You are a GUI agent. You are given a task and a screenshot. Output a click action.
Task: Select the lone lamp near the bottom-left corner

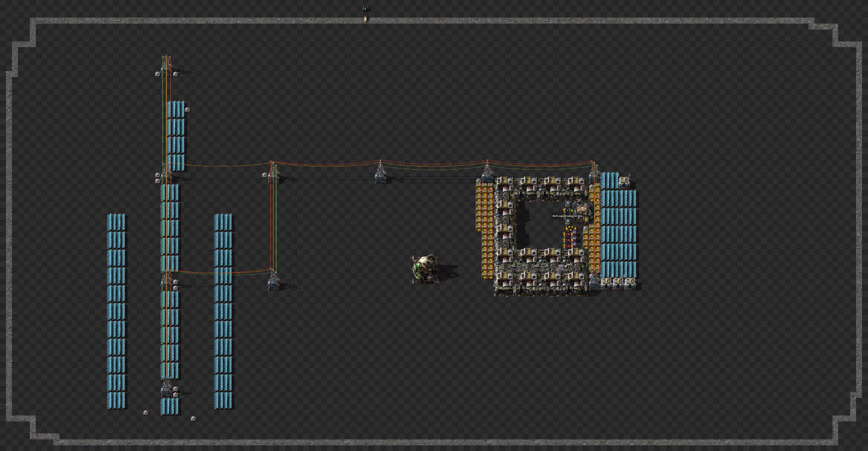[x=145, y=413]
